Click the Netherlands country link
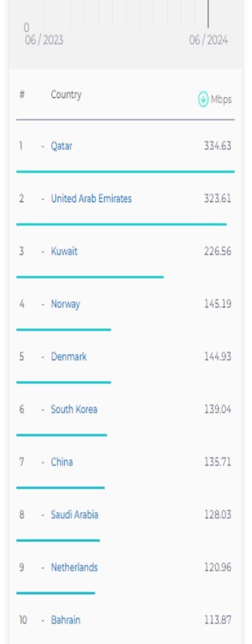This screenshot has height=644, width=252. (74, 567)
